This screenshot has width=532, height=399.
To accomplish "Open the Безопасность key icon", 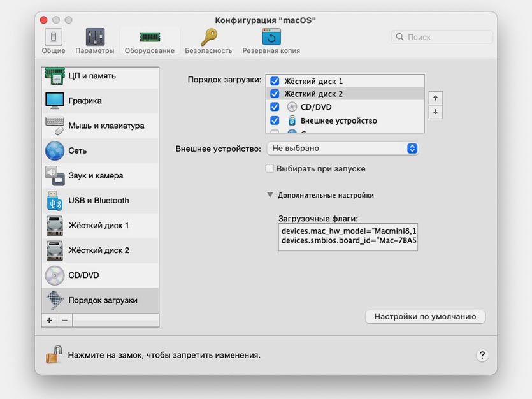I will (208, 36).
